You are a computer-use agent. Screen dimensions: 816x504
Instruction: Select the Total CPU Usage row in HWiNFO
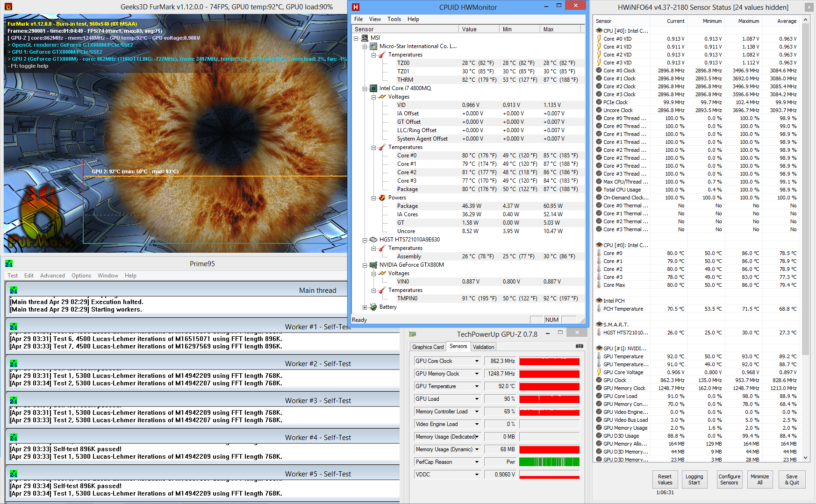click(x=697, y=190)
